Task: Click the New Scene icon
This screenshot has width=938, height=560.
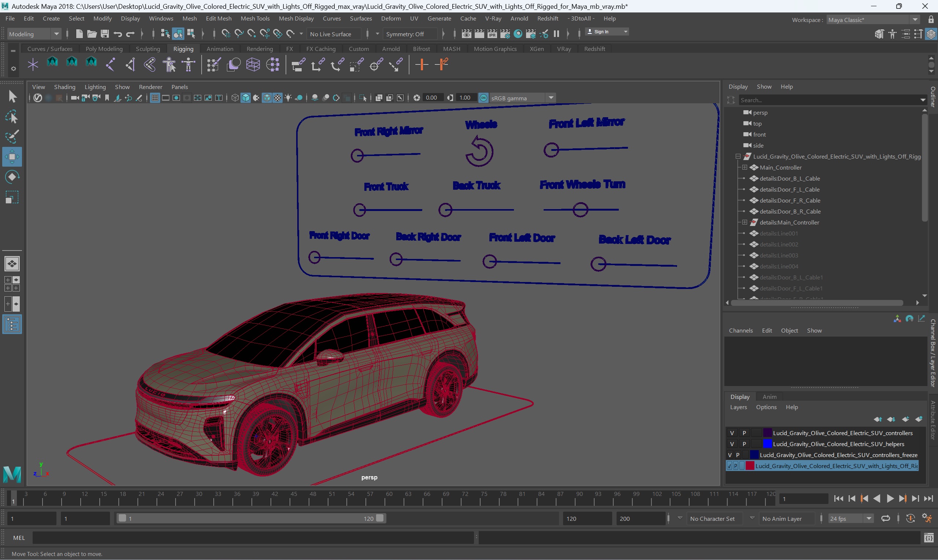Action: coord(79,34)
